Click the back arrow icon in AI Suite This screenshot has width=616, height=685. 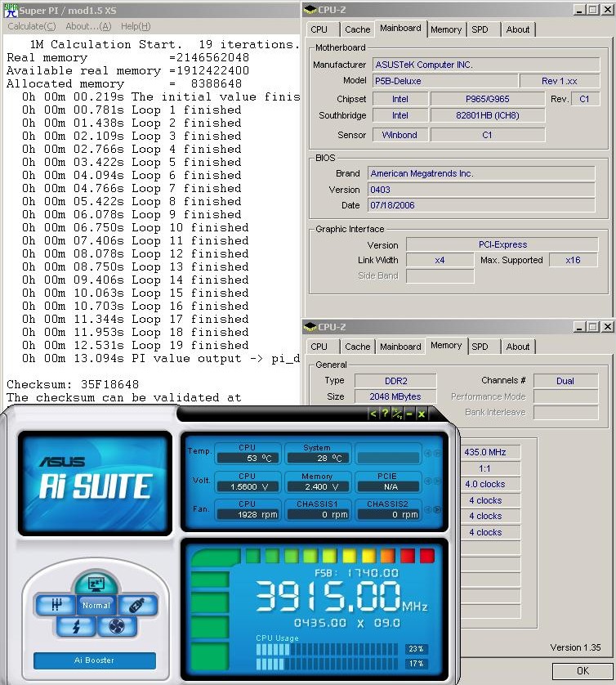pos(373,414)
